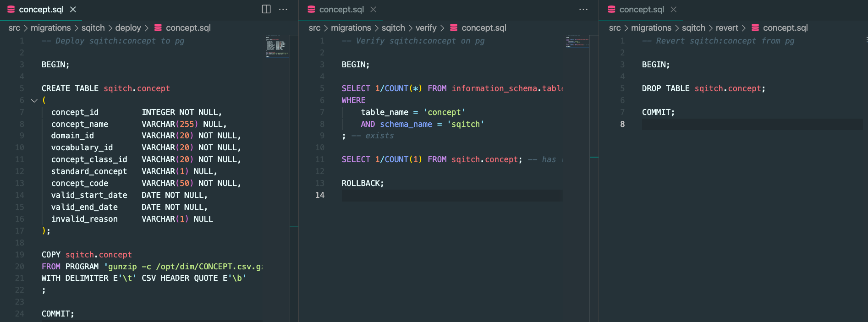Click 'sqitch' breadcrumb in the verify editor
Viewport: 868px width, 322px height.
click(393, 28)
